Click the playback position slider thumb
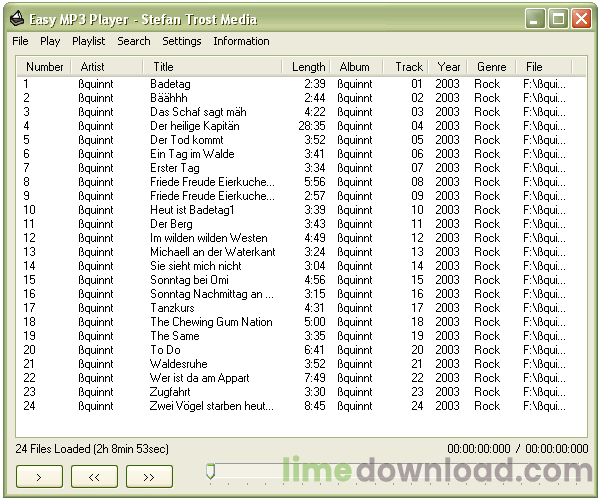The height and width of the screenshot is (501, 600). pyautogui.click(x=210, y=471)
